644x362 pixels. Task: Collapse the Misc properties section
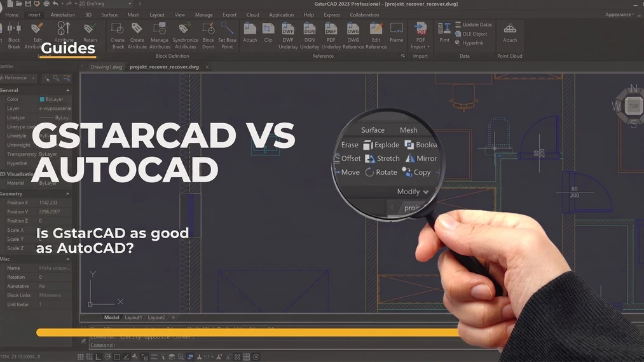[x=67, y=259]
